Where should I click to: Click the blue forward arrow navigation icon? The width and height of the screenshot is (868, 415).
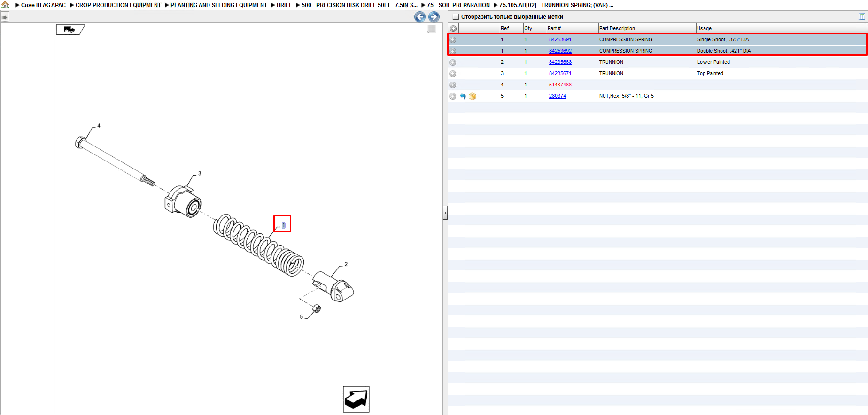pyautogui.click(x=434, y=17)
